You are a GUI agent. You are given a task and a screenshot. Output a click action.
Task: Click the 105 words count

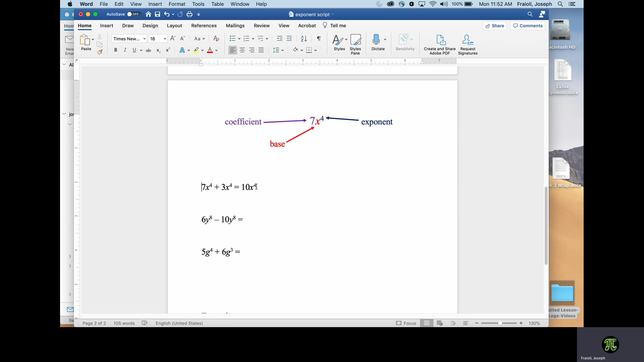pos(124,323)
